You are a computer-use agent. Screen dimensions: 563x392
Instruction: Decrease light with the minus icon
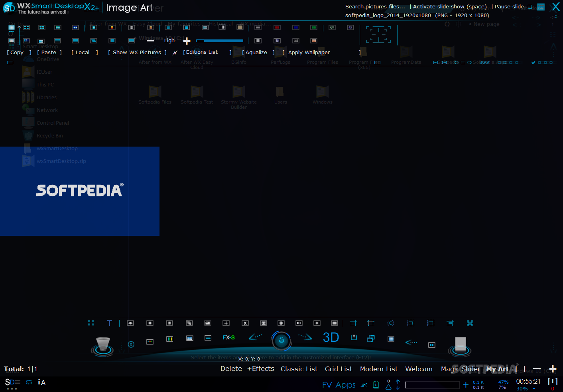150,41
